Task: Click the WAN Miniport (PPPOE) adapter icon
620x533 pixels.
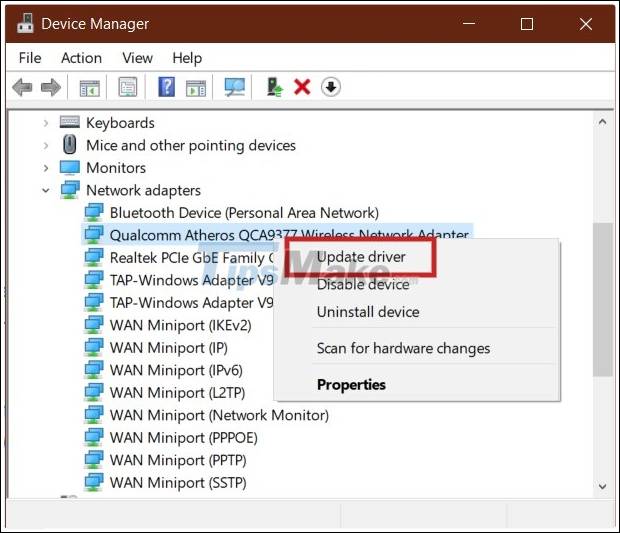Action: (x=94, y=438)
